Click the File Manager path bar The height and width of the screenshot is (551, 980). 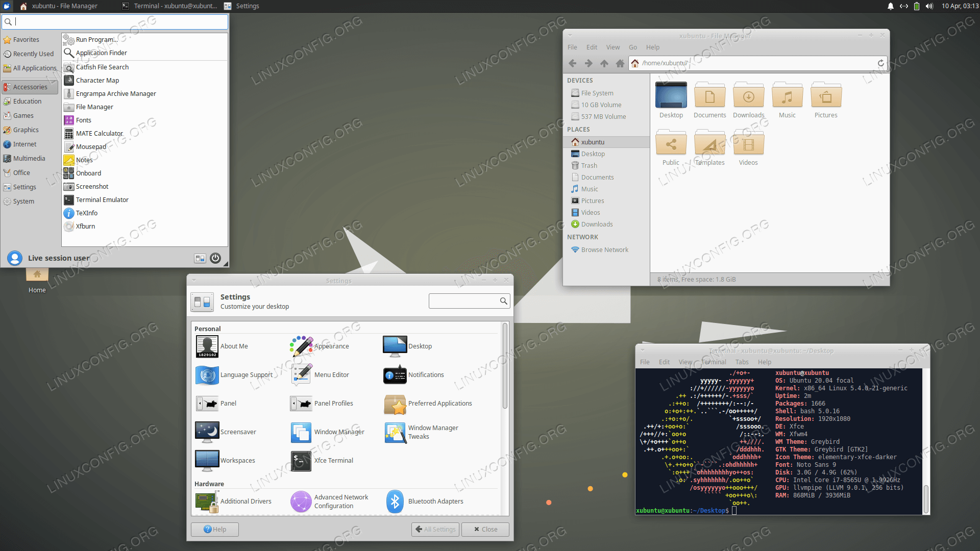758,63
